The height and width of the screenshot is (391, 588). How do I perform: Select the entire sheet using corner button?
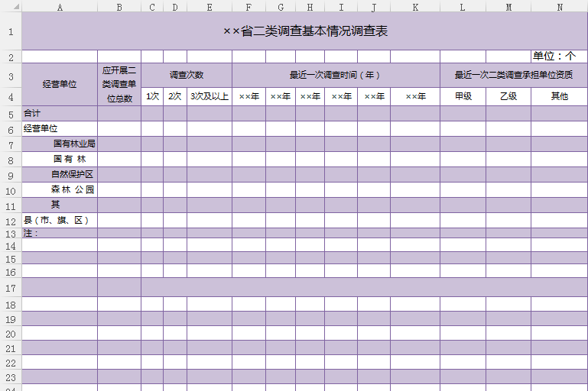(11, 6)
